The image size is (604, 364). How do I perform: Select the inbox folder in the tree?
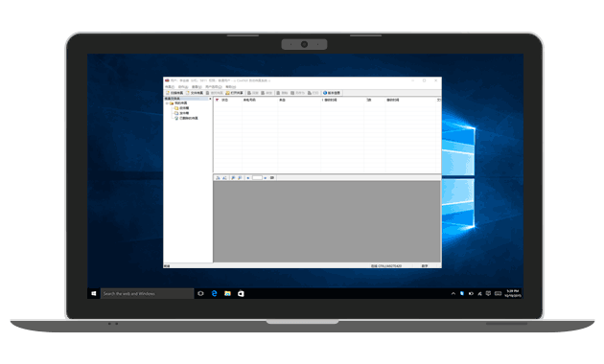[181, 108]
